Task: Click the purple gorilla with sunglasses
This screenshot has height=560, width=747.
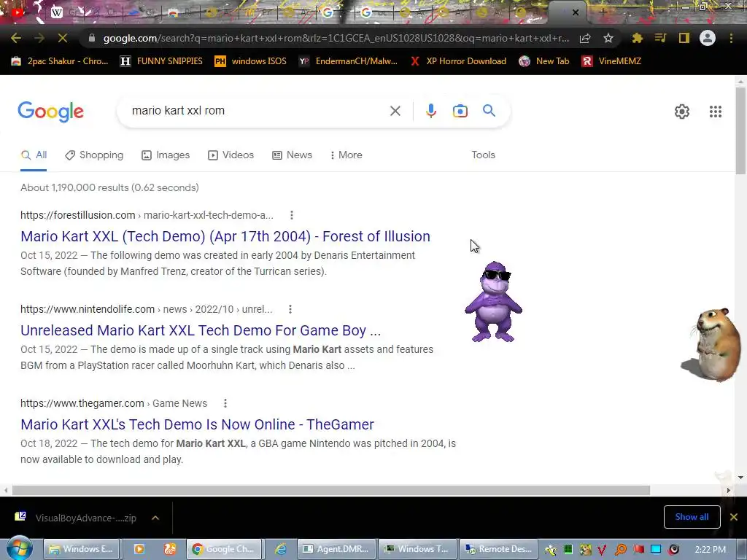Action: 494,301
